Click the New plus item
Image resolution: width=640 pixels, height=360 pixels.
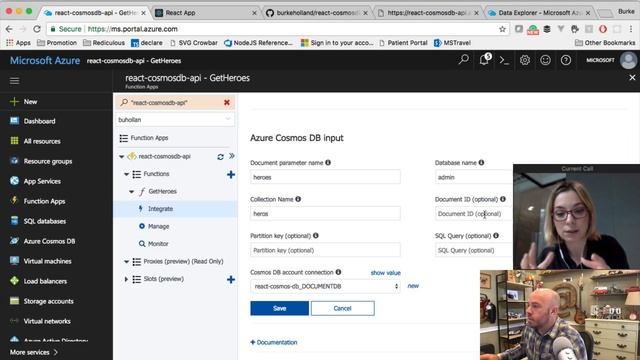click(24, 101)
